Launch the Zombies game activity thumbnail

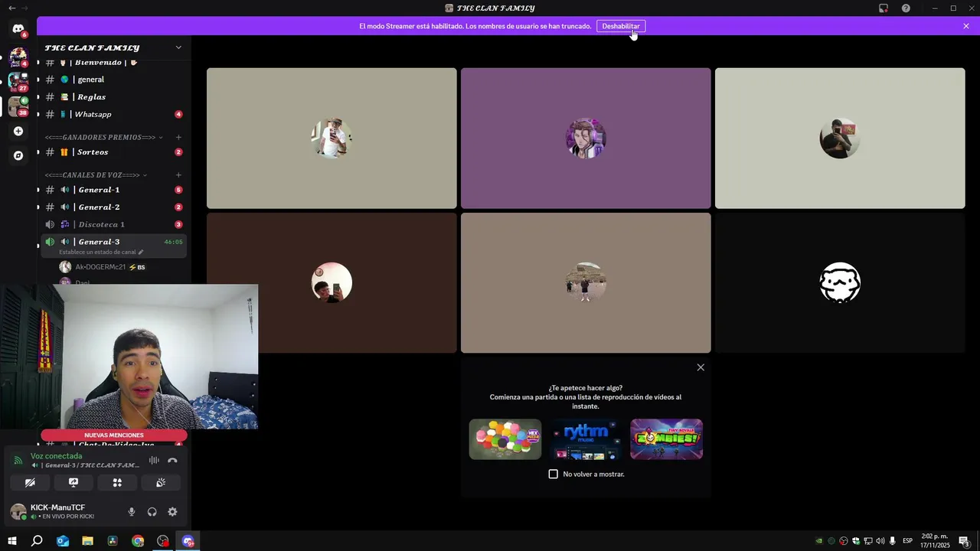[x=666, y=439]
